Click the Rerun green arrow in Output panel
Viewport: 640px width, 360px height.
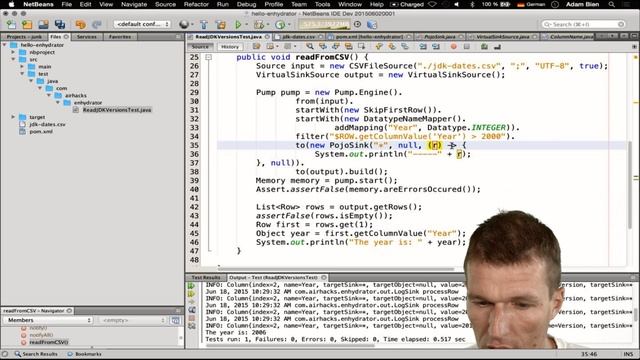[191, 286]
